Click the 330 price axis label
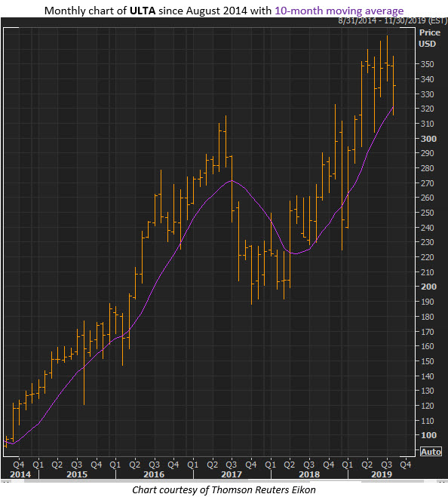Viewport: 448px width, 497px height. 427,94
